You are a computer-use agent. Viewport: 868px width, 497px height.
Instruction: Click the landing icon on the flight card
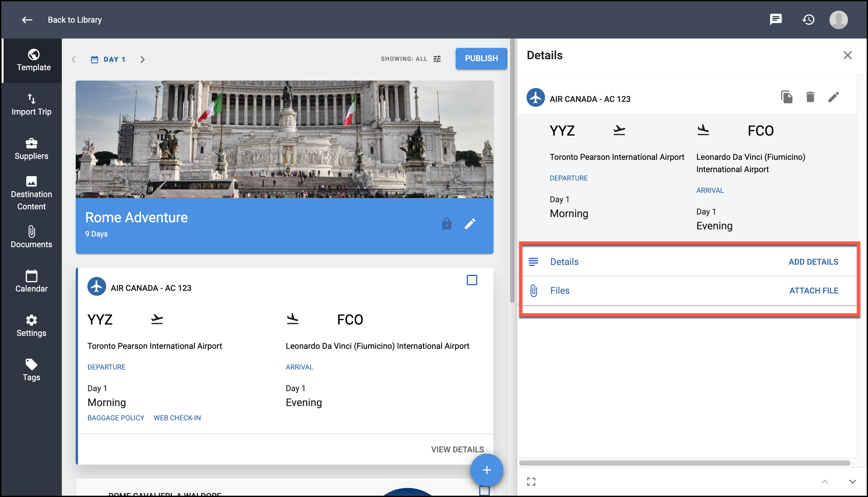(x=293, y=319)
